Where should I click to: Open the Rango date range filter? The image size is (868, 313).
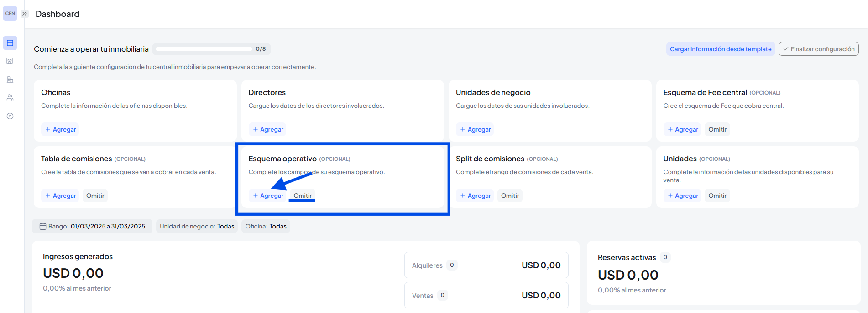click(x=92, y=226)
